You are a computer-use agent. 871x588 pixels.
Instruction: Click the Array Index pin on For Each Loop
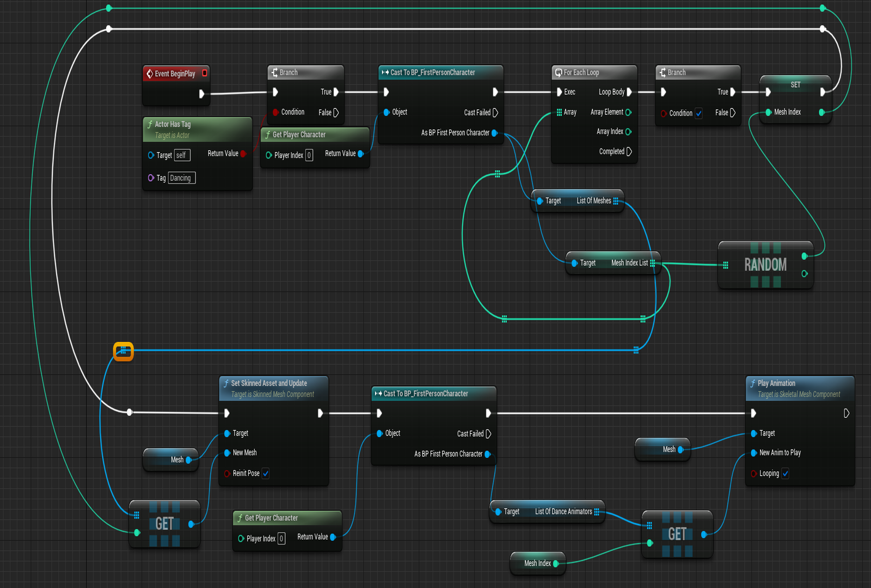(x=628, y=132)
